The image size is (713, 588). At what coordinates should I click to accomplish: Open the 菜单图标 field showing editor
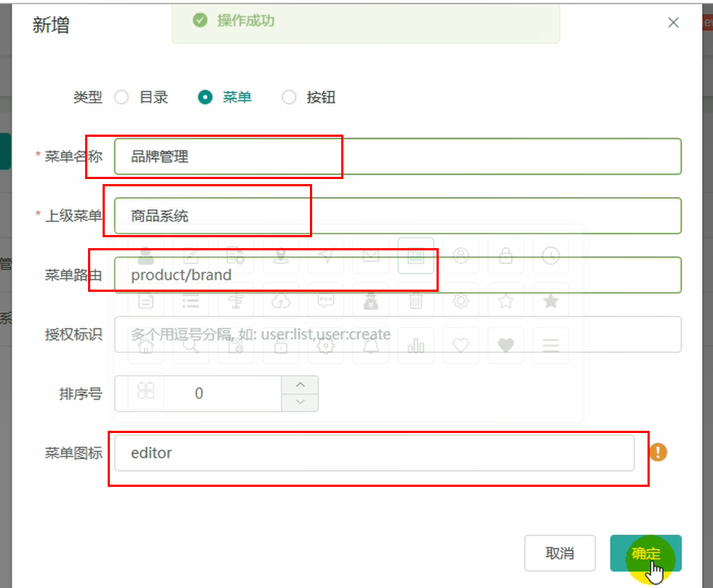(374, 453)
